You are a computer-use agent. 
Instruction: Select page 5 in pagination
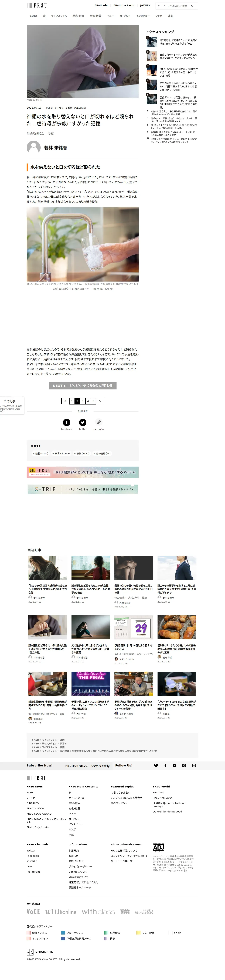click(x=93, y=401)
